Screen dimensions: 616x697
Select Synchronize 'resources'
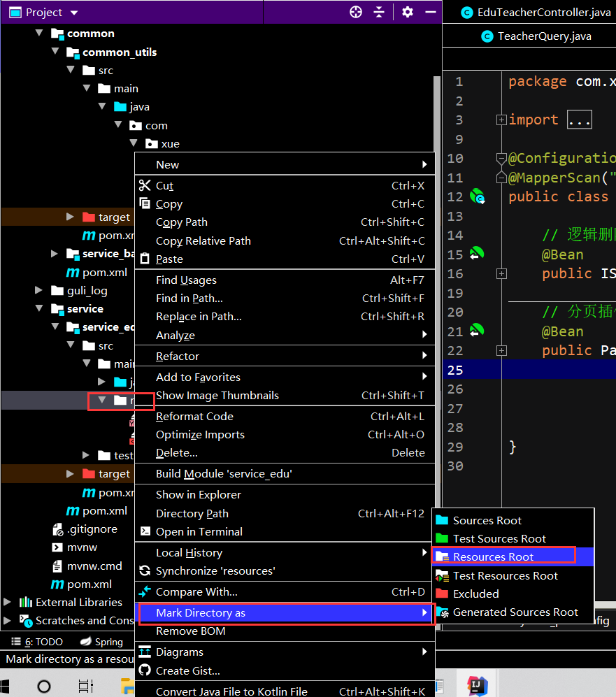point(285,571)
